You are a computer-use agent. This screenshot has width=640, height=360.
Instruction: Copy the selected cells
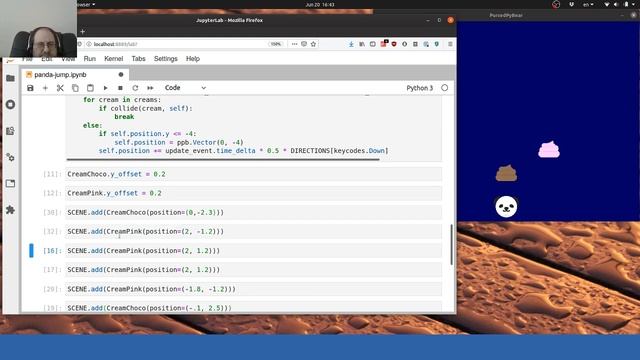coord(75,88)
